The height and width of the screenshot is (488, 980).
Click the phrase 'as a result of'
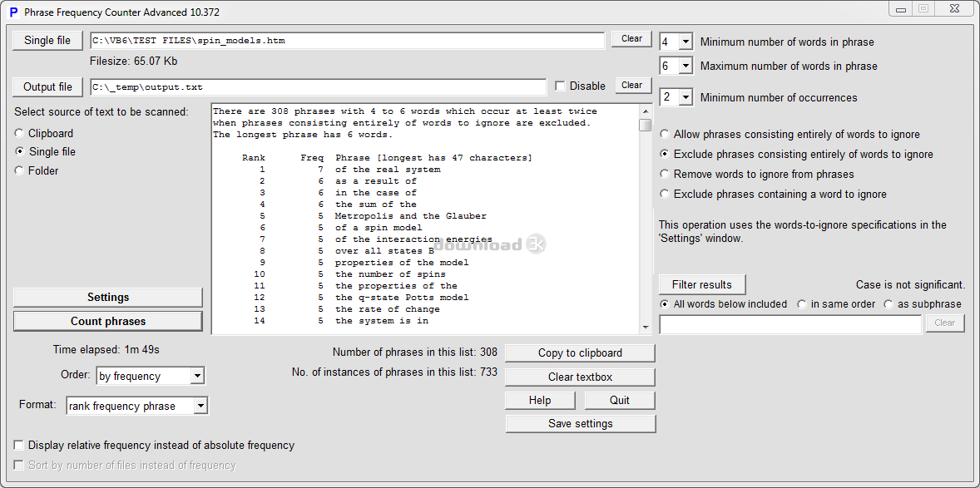(x=376, y=181)
